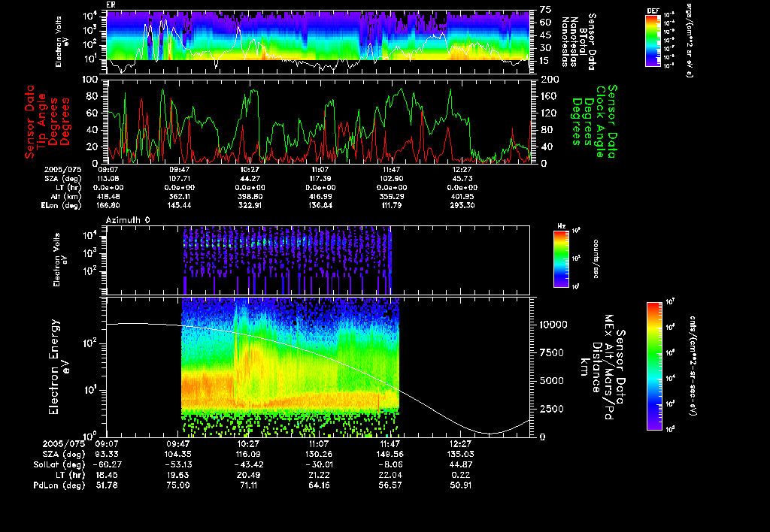Select SZA value 116.09

click(248, 455)
